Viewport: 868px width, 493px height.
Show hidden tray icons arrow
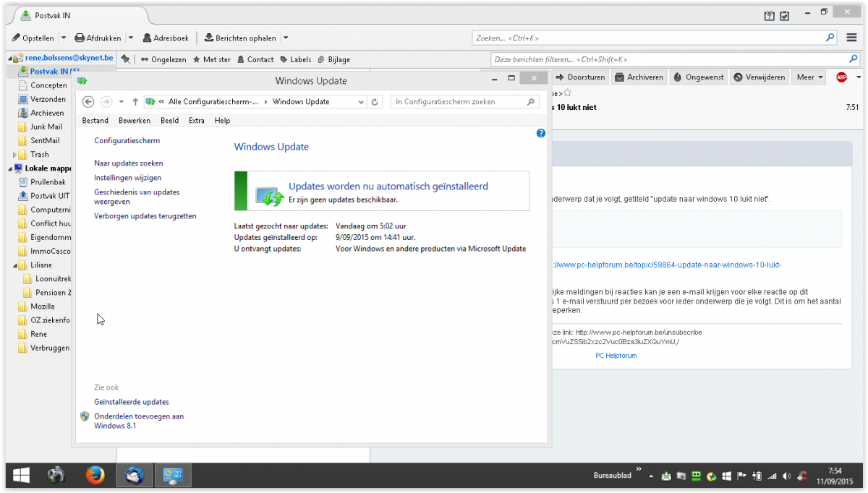point(650,476)
